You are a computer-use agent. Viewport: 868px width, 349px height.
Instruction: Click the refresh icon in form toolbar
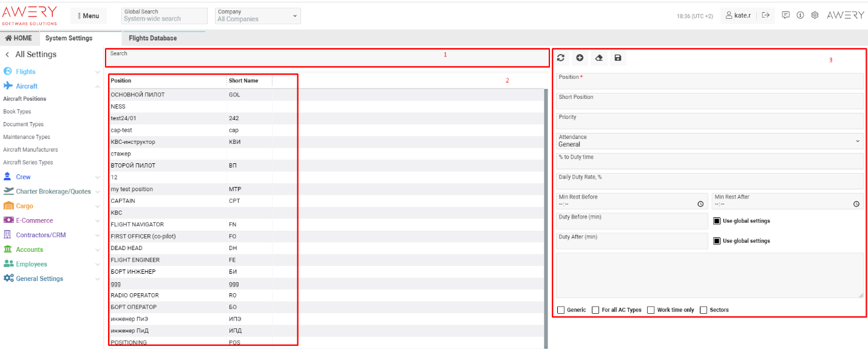(x=561, y=58)
